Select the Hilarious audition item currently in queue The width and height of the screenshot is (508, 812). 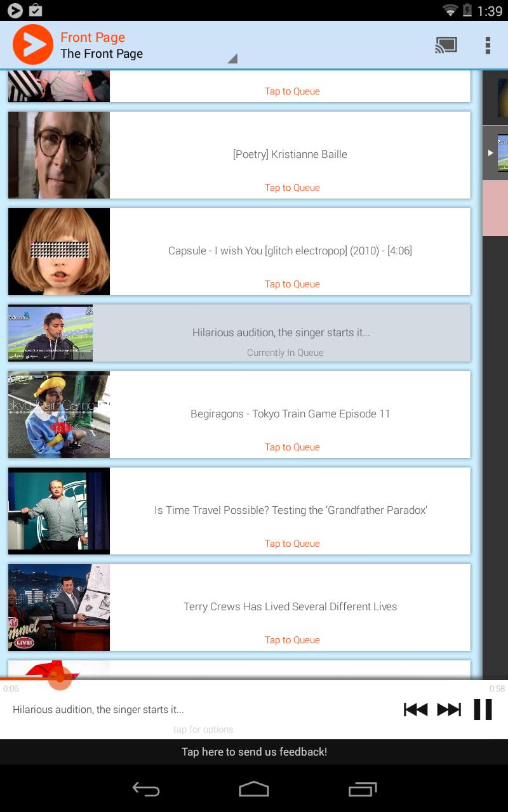[x=281, y=334]
